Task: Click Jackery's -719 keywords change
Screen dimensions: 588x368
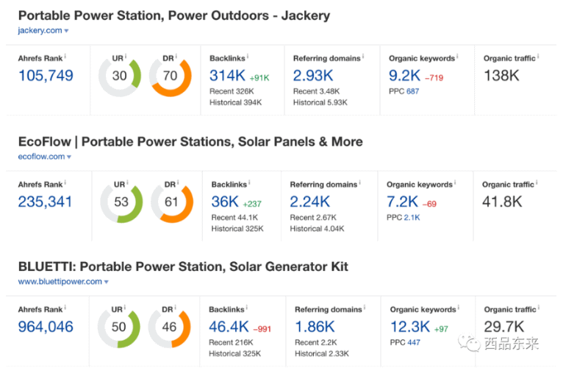Action: pos(434,78)
